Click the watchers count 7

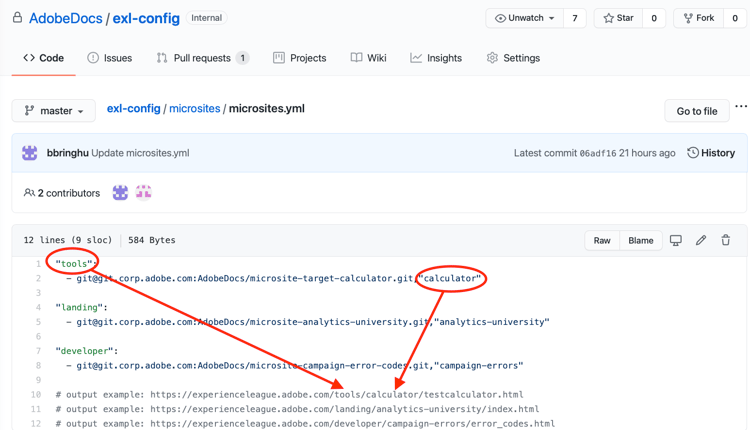coord(575,18)
